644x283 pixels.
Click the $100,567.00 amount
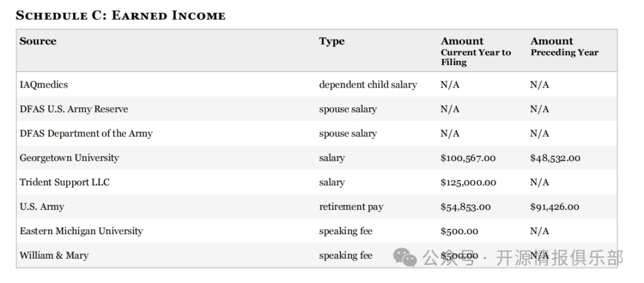pos(467,158)
